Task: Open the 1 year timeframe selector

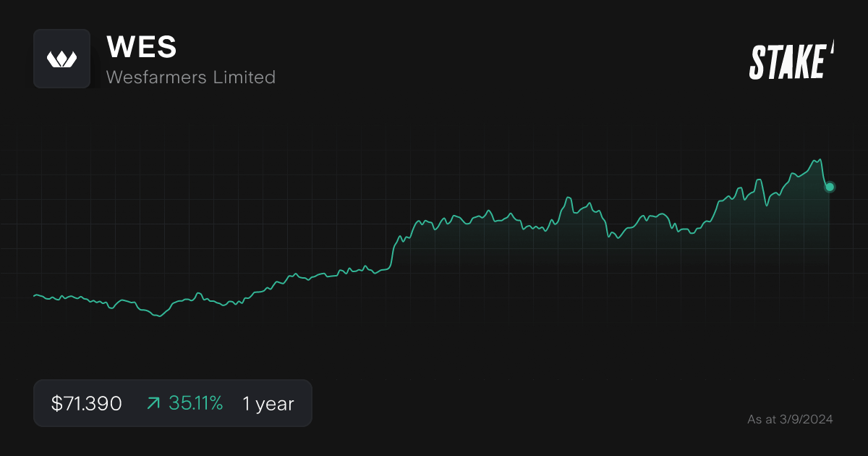Action: tap(268, 403)
